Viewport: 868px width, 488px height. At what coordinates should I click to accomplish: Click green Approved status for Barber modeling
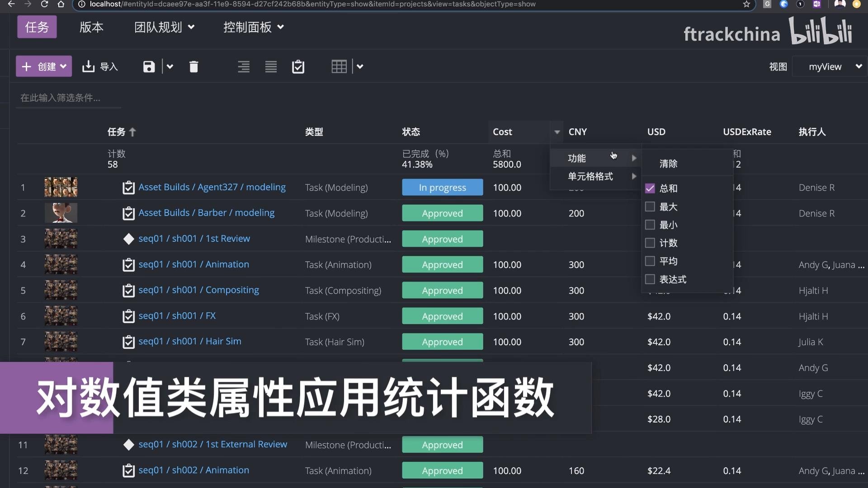pos(443,213)
